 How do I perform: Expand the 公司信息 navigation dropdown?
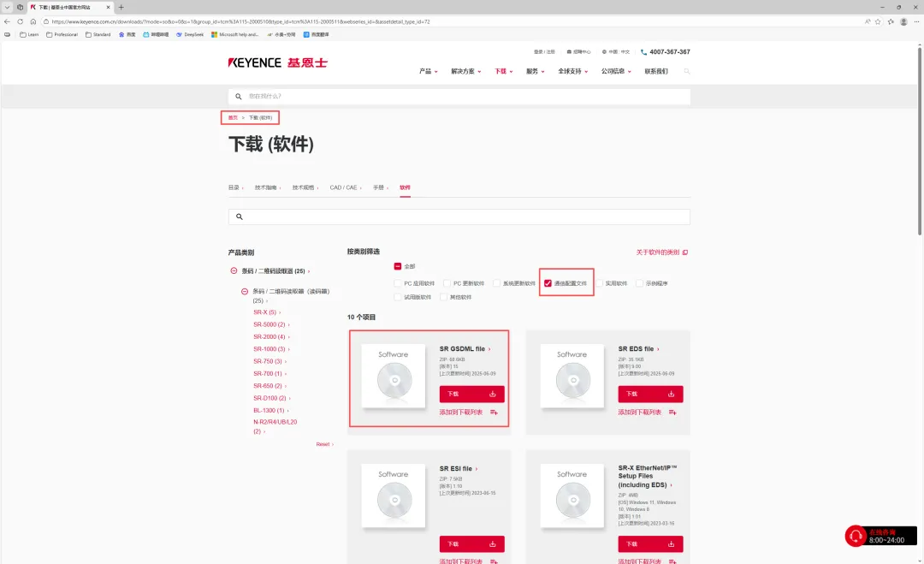[x=616, y=71]
